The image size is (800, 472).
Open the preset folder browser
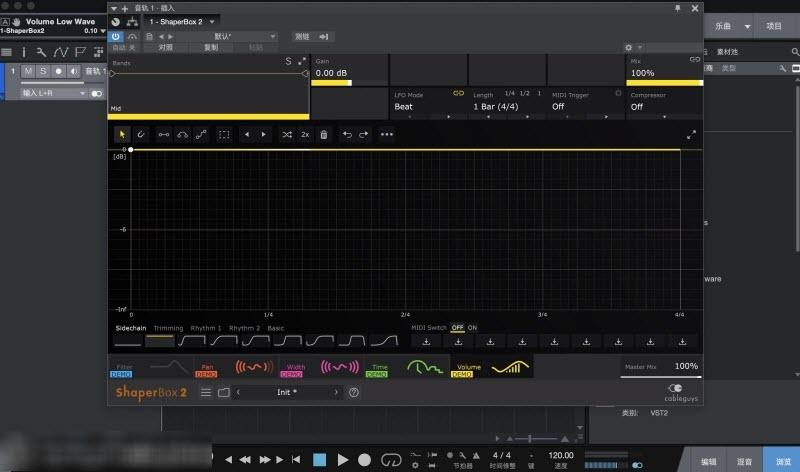(223, 392)
